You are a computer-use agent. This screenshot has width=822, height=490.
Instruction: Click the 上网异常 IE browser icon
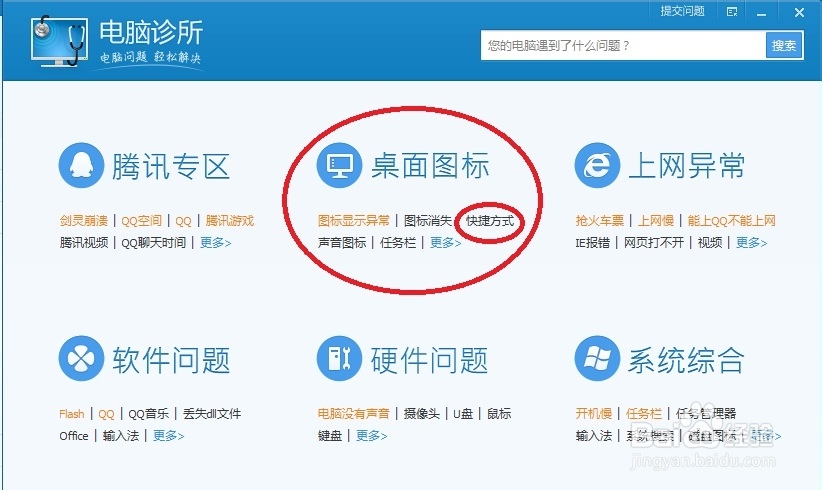[x=597, y=166]
